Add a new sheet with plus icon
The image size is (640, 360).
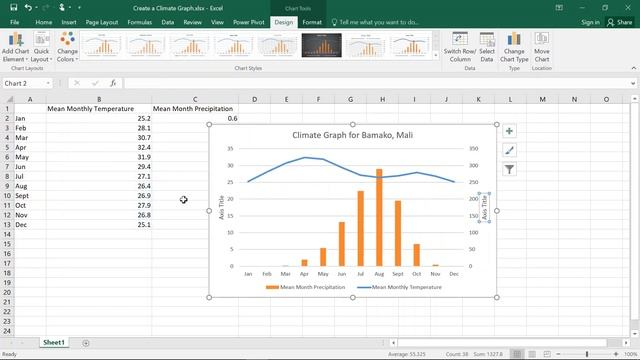point(86,343)
